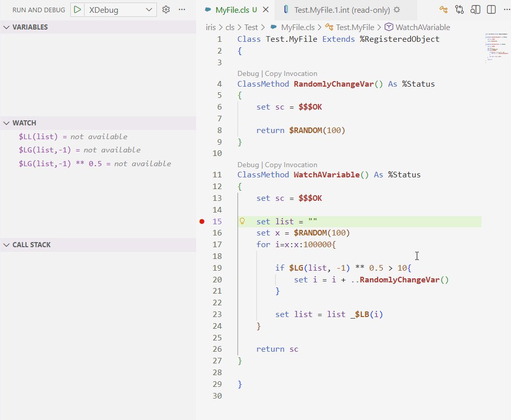Click the lightbulb code action on line 15

click(243, 221)
